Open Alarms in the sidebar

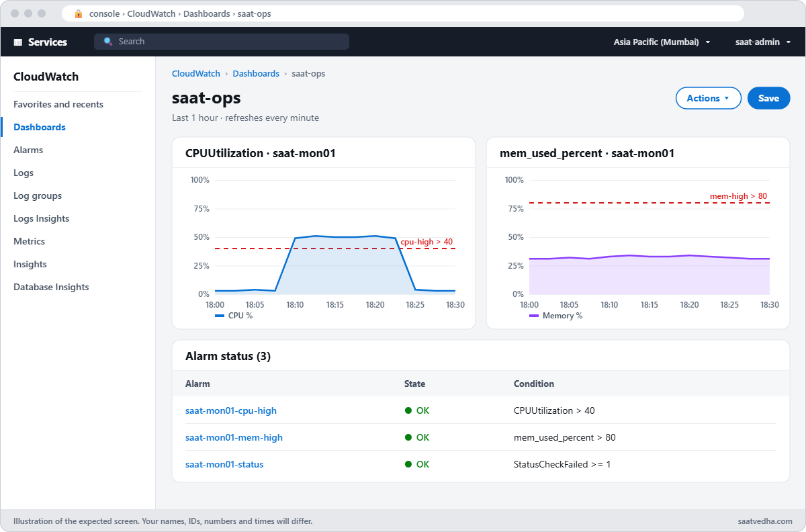(28, 150)
